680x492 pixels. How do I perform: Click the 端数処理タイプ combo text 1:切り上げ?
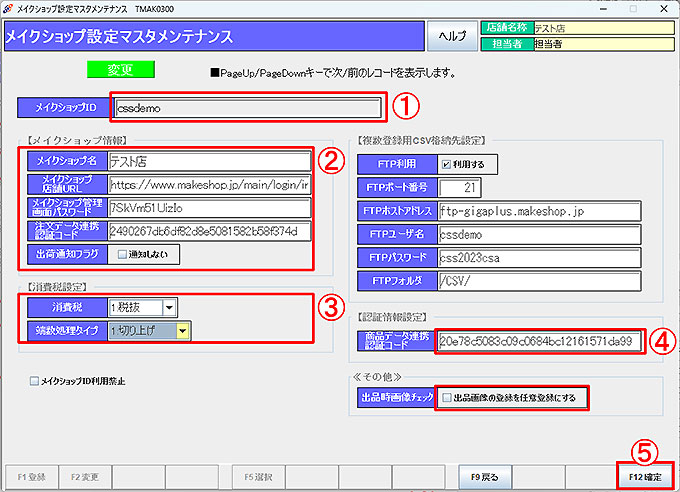coord(142,331)
